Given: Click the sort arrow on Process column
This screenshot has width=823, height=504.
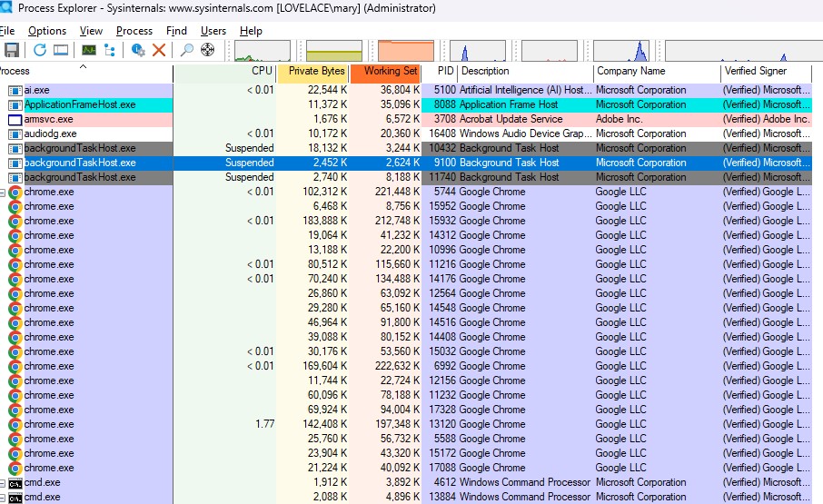Looking at the screenshot, I should pyautogui.click(x=83, y=66).
